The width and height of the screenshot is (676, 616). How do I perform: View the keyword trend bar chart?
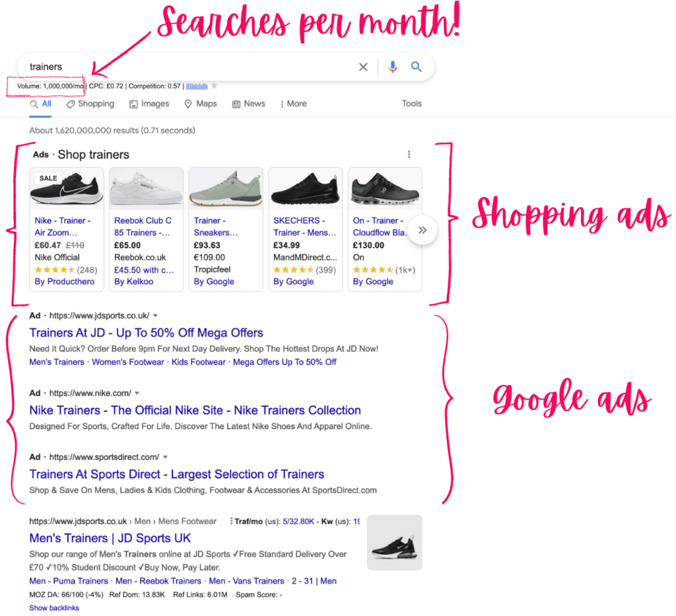tap(197, 86)
